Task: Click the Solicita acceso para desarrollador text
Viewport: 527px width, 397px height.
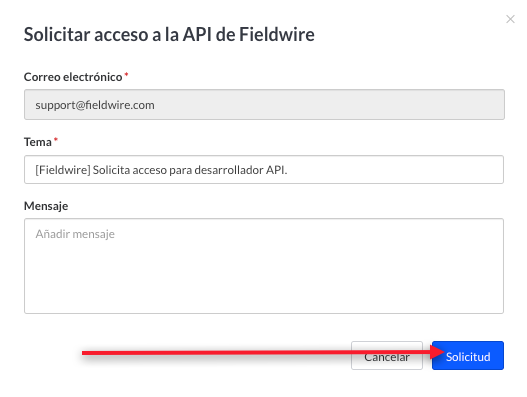Action: click(178, 170)
